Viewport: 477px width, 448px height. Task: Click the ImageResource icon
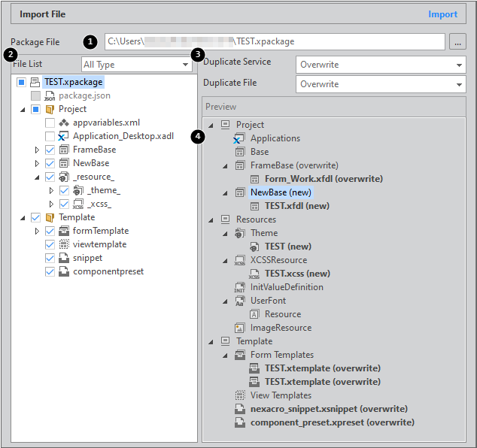[240, 328]
